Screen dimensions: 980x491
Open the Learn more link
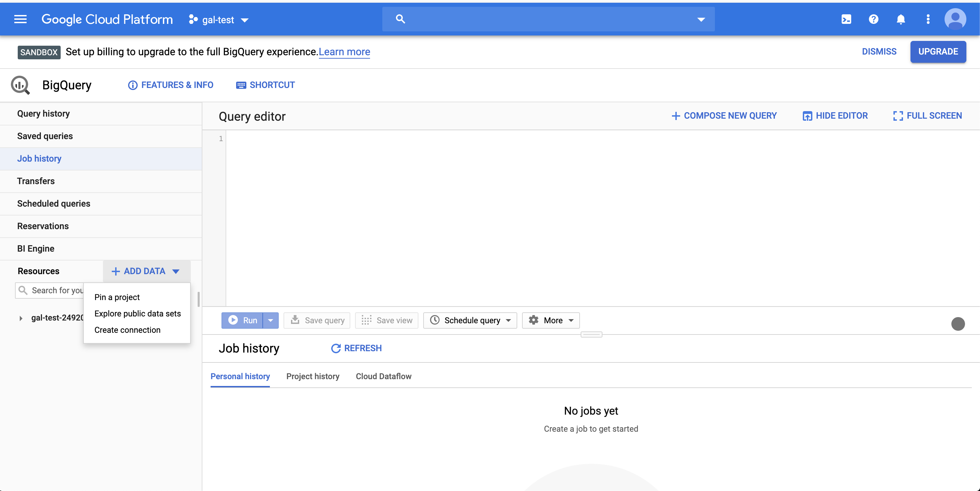click(344, 52)
